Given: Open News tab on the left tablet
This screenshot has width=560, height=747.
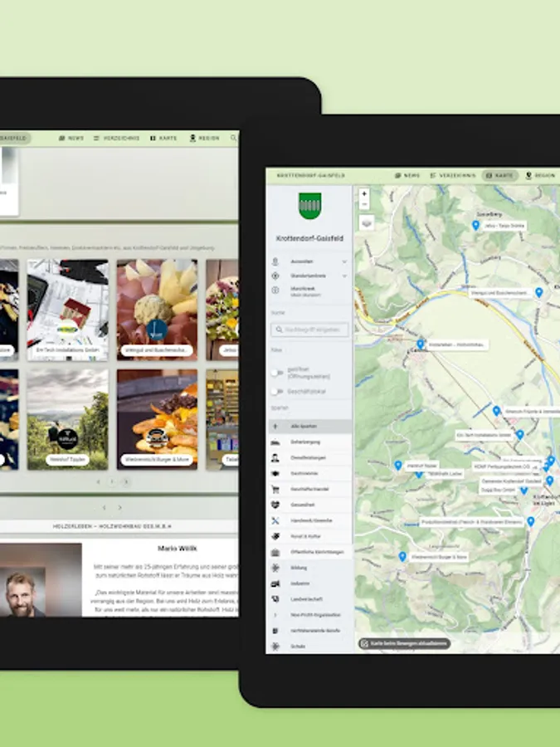Looking at the screenshot, I should (x=71, y=138).
